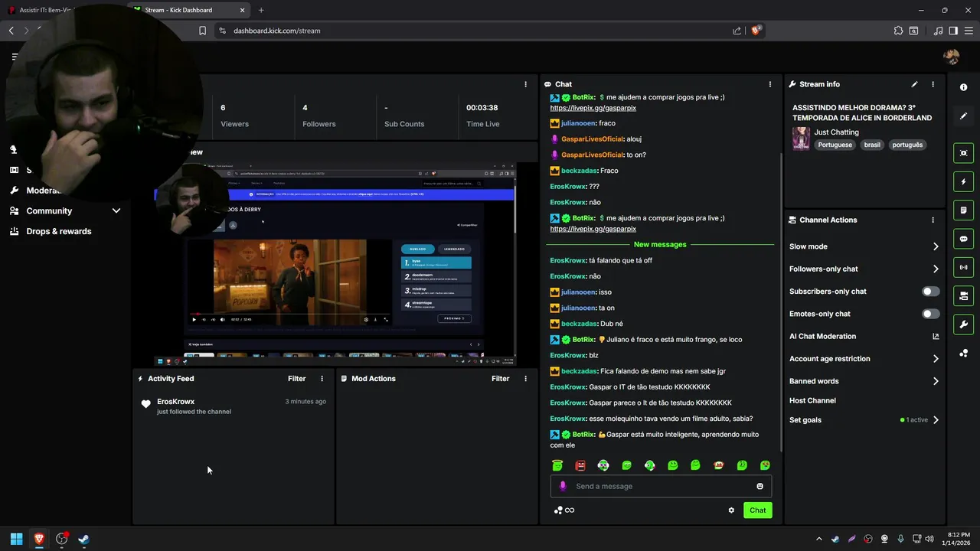Open the Activity Feed three-dot menu
The height and width of the screenshot is (551, 980).
pyautogui.click(x=322, y=379)
